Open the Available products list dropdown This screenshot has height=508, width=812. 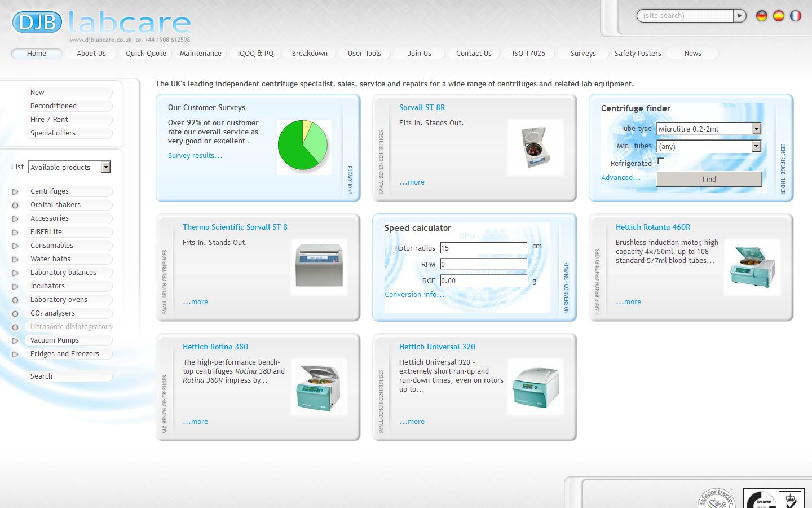click(x=105, y=167)
